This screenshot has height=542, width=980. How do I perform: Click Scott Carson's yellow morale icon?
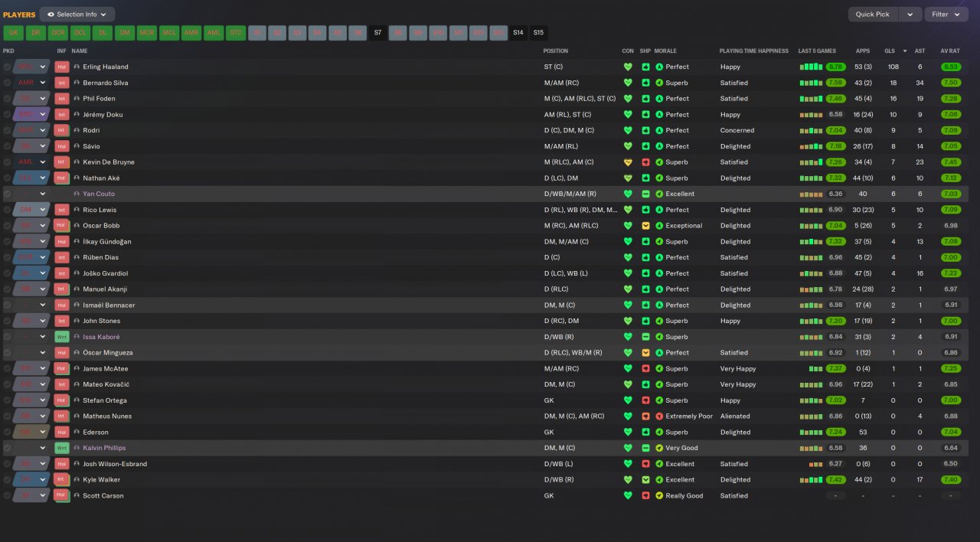click(659, 496)
